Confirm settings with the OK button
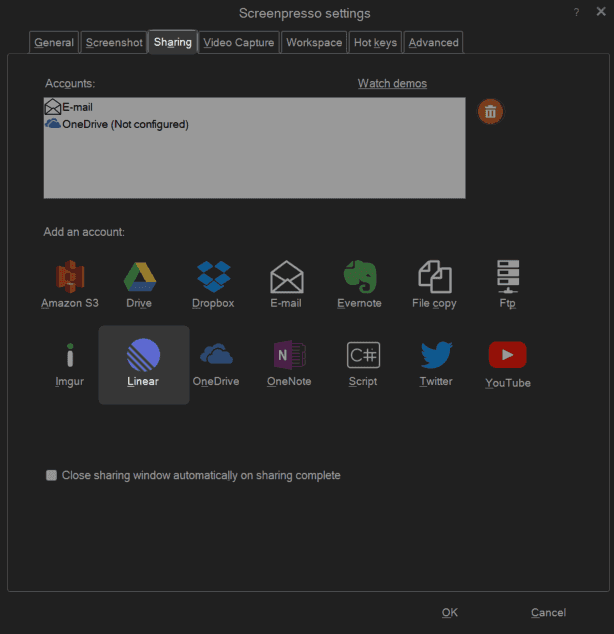 point(450,612)
